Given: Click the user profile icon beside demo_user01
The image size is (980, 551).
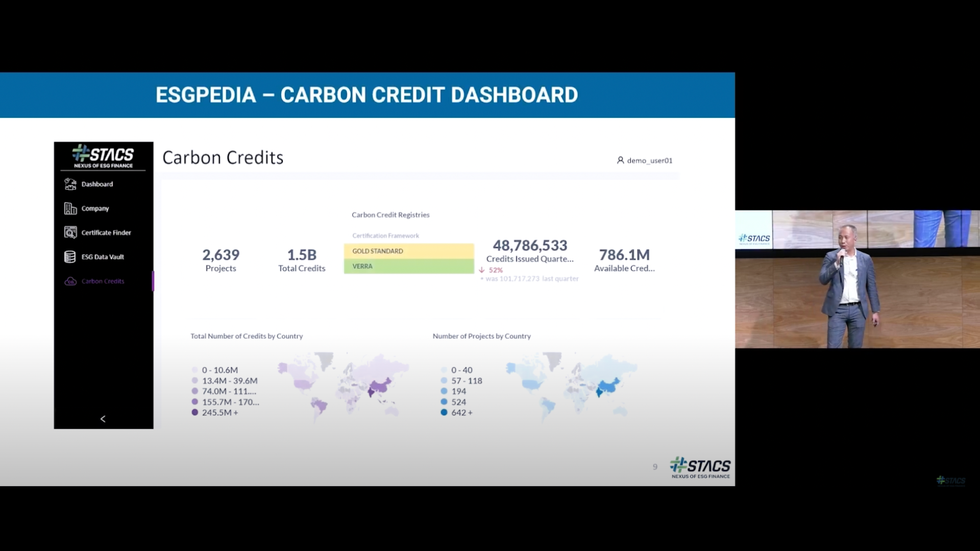Looking at the screenshot, I should [x=620, y=160].
